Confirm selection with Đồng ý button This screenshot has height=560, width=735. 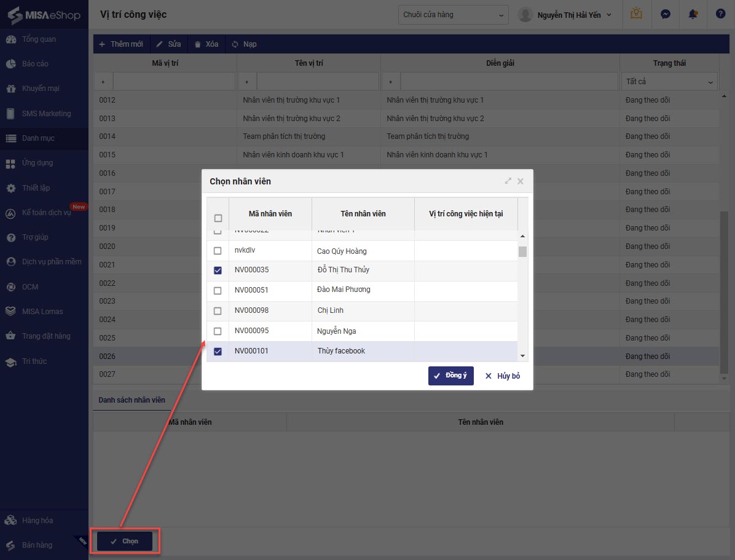click(451, 376)
